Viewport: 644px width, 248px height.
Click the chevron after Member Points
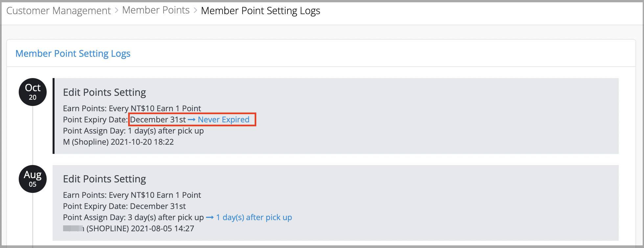[195, 10]
